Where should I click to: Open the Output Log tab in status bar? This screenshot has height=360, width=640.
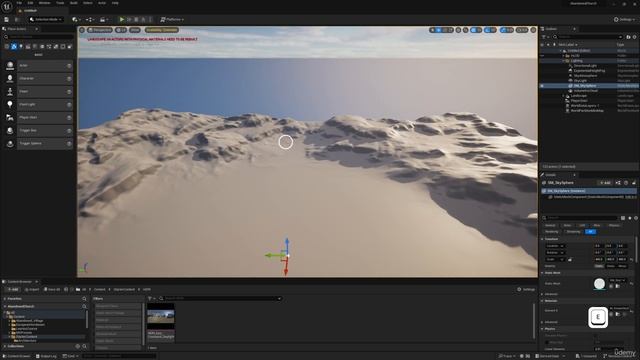pos(46,356)
